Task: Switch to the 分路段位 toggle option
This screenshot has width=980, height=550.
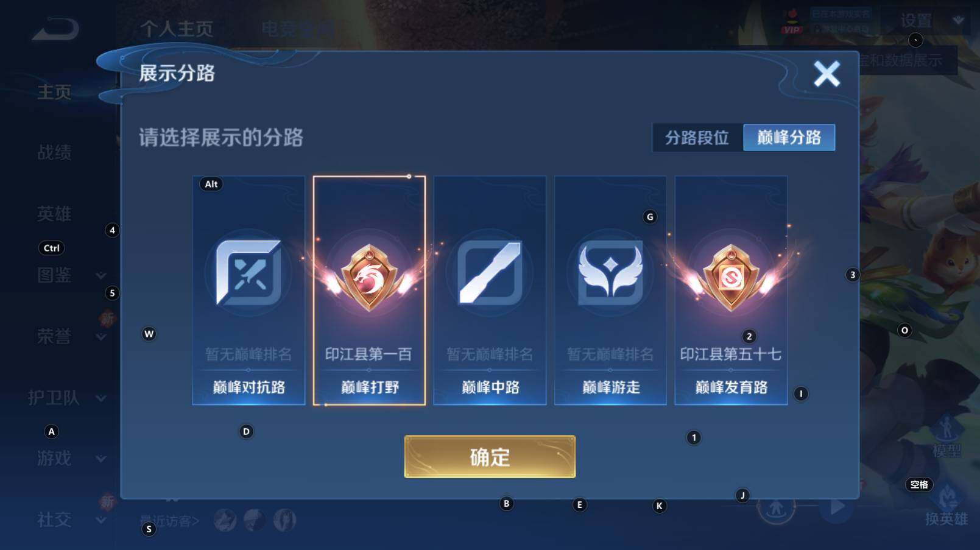Action: (697, 138)
